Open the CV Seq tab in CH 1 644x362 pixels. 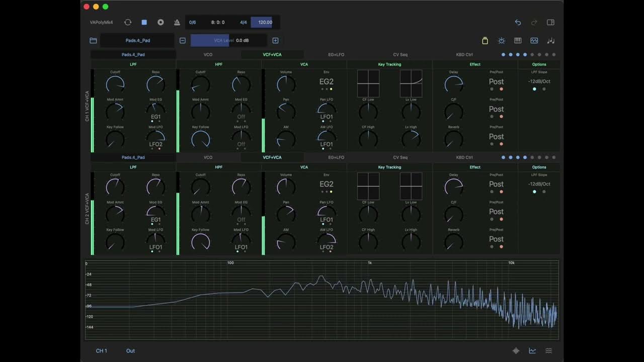click(x=400, y=54)
